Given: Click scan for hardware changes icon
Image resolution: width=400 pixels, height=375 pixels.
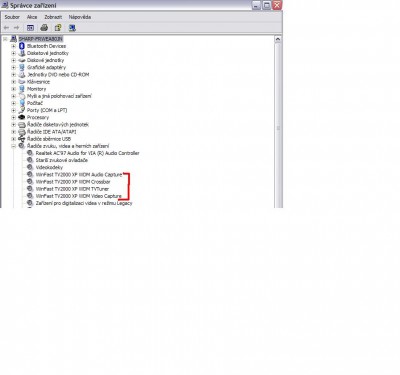Looking at the screenshot, I should click(x=72, y=28).
